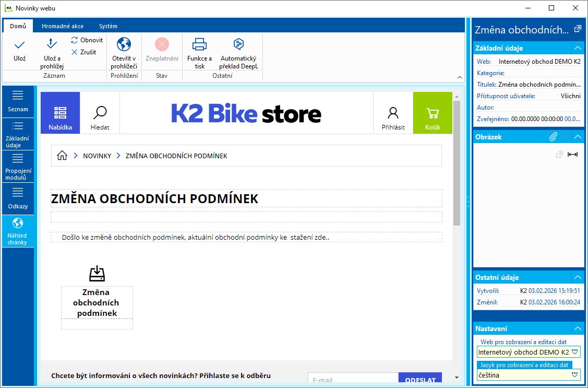The height and width of the screenshot is (388, 588).
Task: Open Propojení modulů sidebar view
Action: 18,167
